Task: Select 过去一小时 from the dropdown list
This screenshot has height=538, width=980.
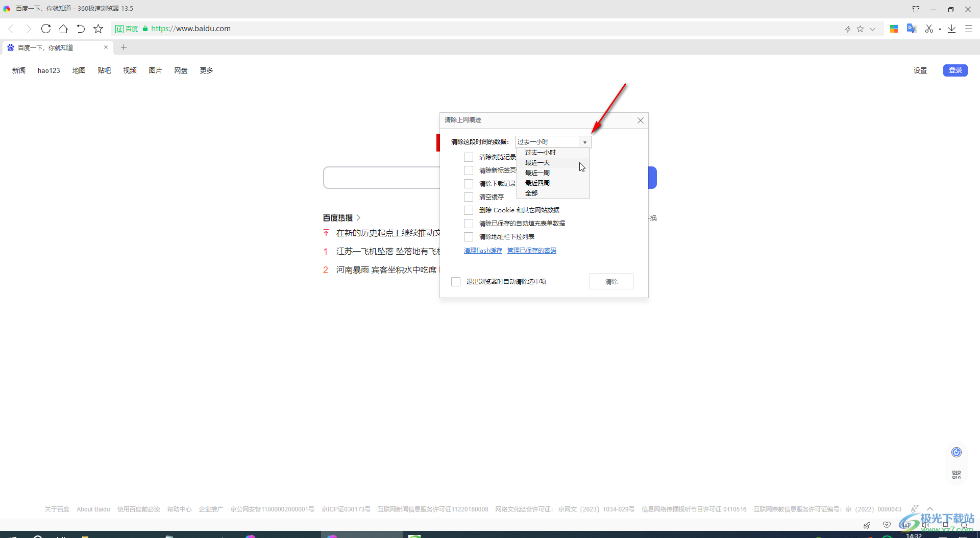Action: tap(553, 153)
